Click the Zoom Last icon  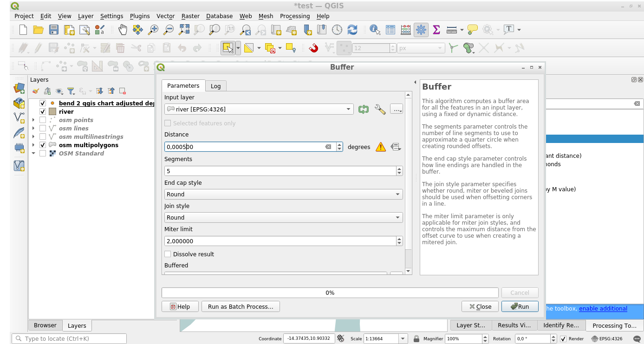coord(245,30)
